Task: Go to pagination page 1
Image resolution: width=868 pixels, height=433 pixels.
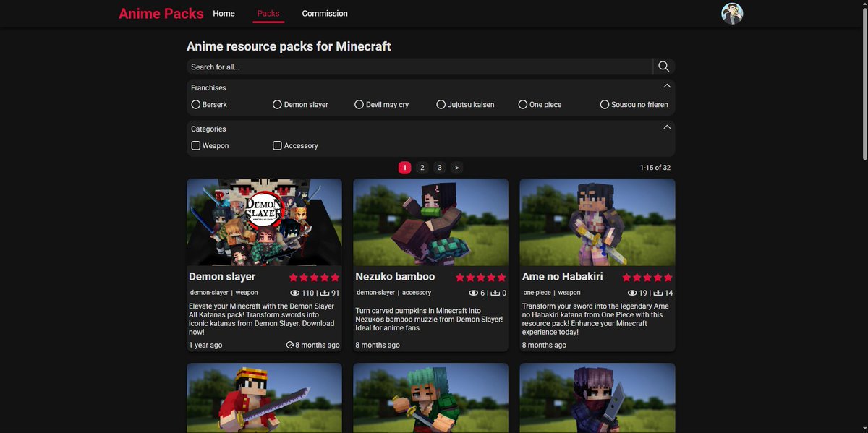Action: (x=405, y=168)
